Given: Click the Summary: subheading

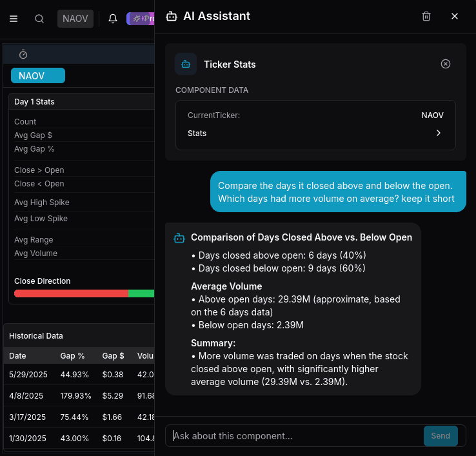Looking at the screenshot, I should pyautogui.click(x=213, y=343).
